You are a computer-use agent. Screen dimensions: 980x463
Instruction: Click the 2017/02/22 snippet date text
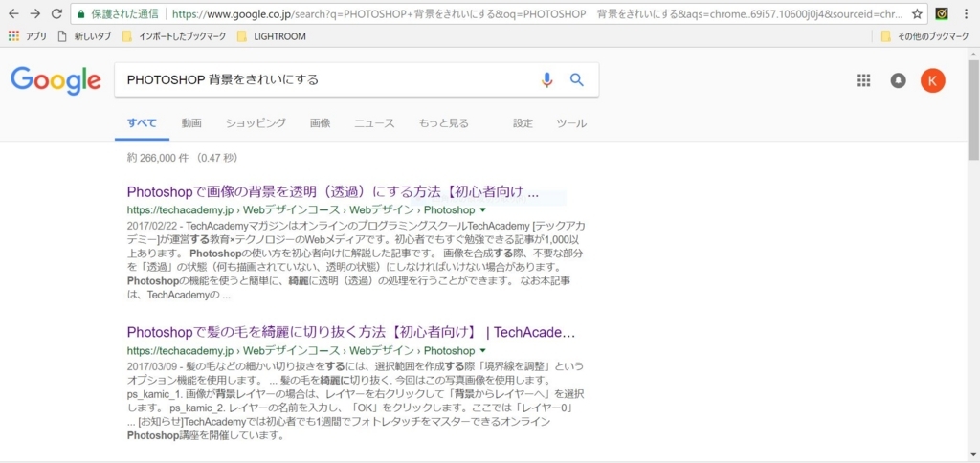pos(153,226)
